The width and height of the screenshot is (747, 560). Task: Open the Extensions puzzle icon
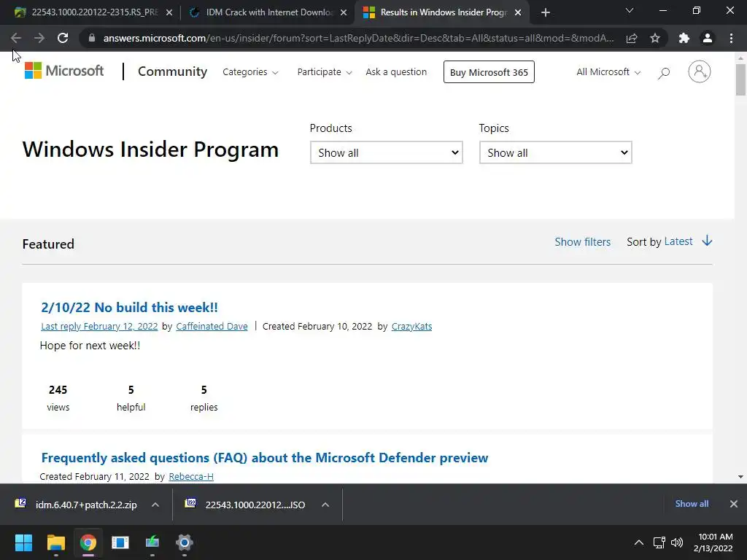(684, 38)
